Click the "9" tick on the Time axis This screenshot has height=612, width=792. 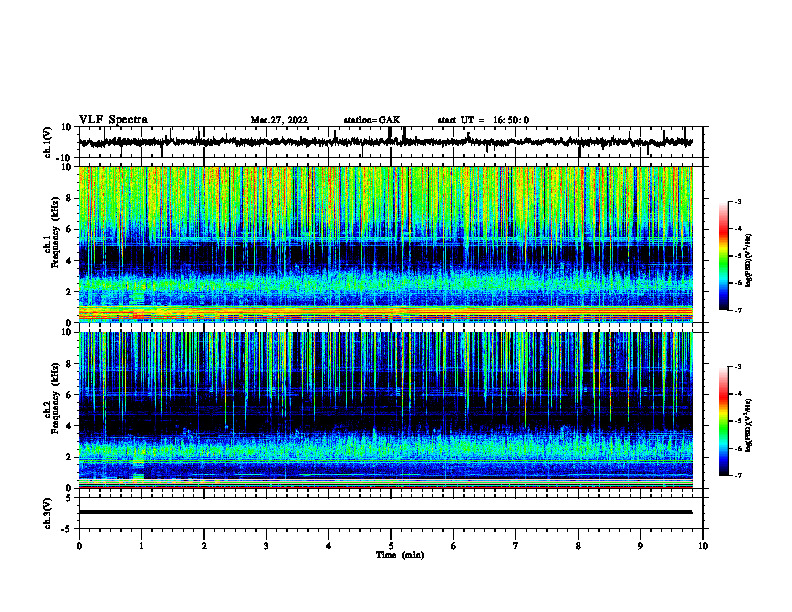coord(640,546)
